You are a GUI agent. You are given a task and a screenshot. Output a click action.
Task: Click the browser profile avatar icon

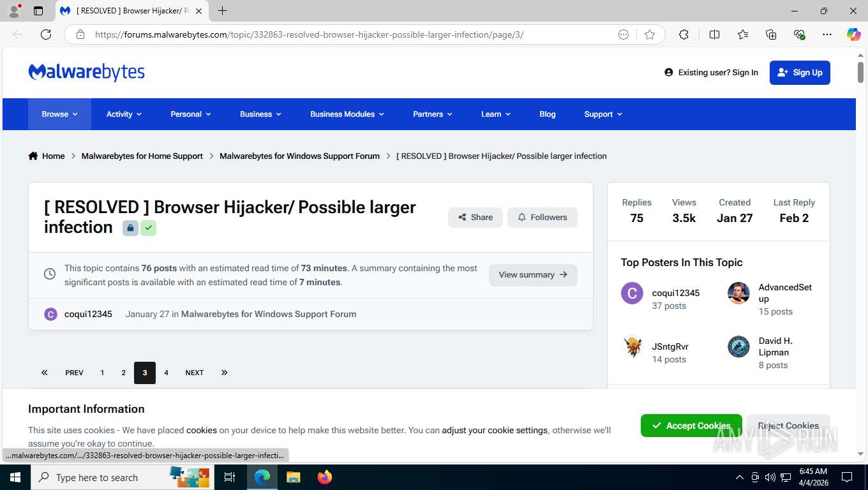click(x=14, y=11)
